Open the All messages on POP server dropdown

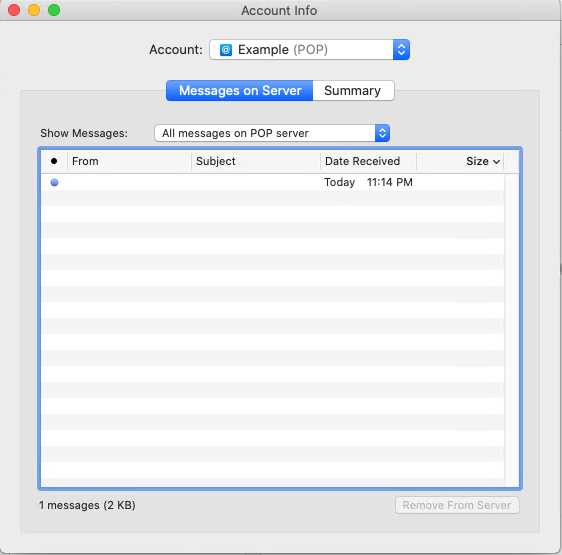click(272, 133)
